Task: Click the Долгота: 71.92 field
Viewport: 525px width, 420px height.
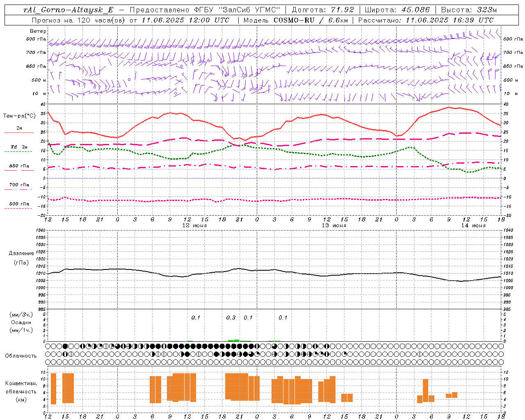Action: click(323, 10)
